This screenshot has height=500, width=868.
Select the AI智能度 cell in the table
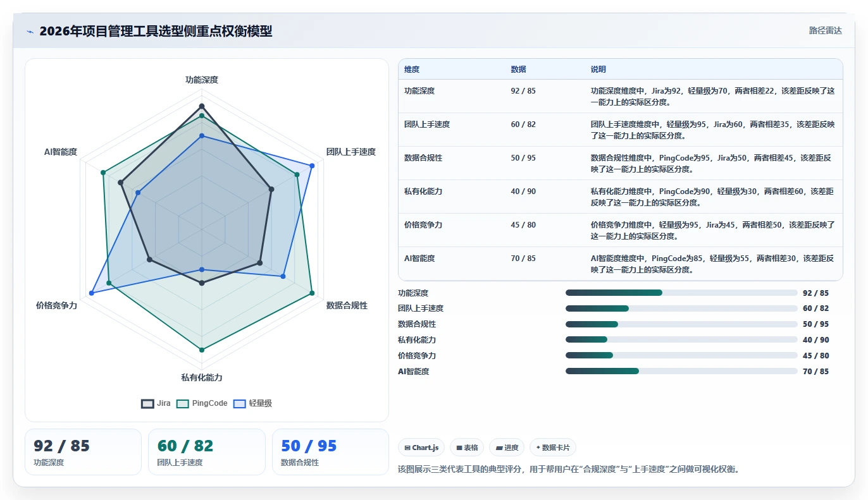point(419,259)
